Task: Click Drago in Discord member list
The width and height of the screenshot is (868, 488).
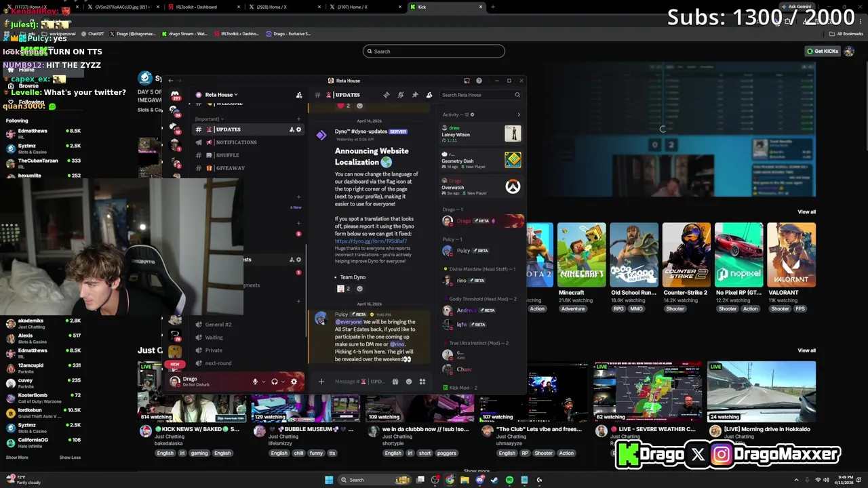Action: click(483, 221)
